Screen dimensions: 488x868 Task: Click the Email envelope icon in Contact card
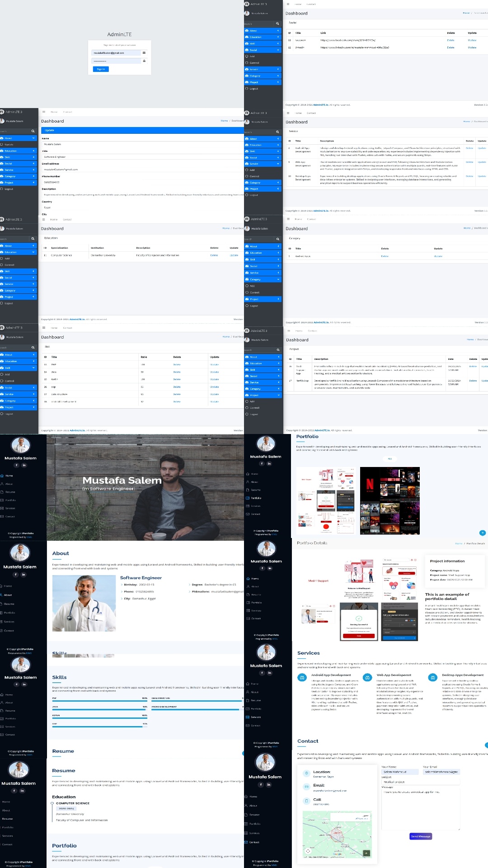click(x=307, y=787)
